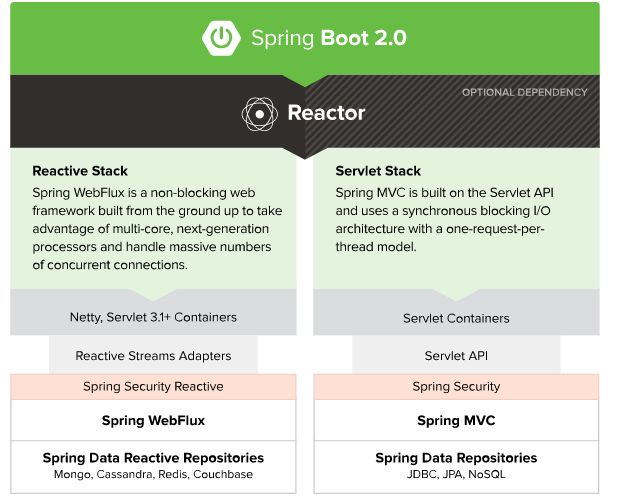
Task: Select the Servlet API block
Action: point(456,355)
